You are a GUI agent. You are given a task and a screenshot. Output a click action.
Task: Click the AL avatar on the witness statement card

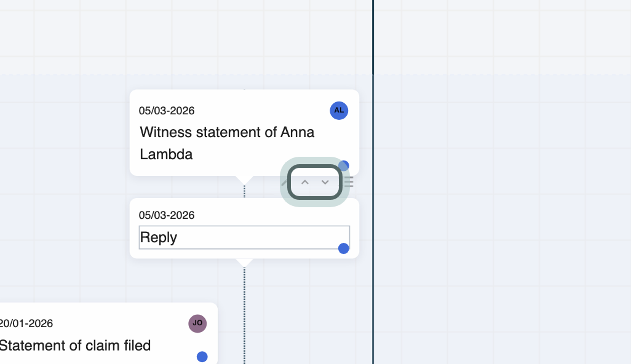[x=339, y=111]
